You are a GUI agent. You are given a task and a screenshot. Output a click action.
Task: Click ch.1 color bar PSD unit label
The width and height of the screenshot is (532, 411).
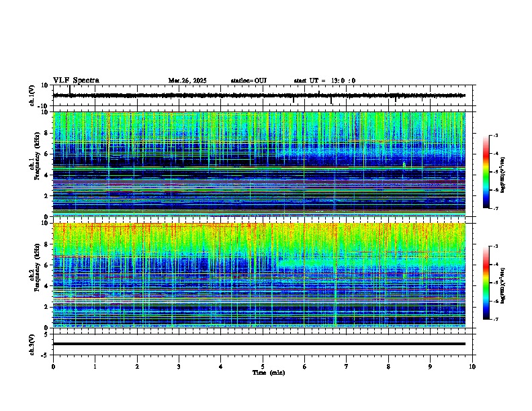[x=503, y=175]
